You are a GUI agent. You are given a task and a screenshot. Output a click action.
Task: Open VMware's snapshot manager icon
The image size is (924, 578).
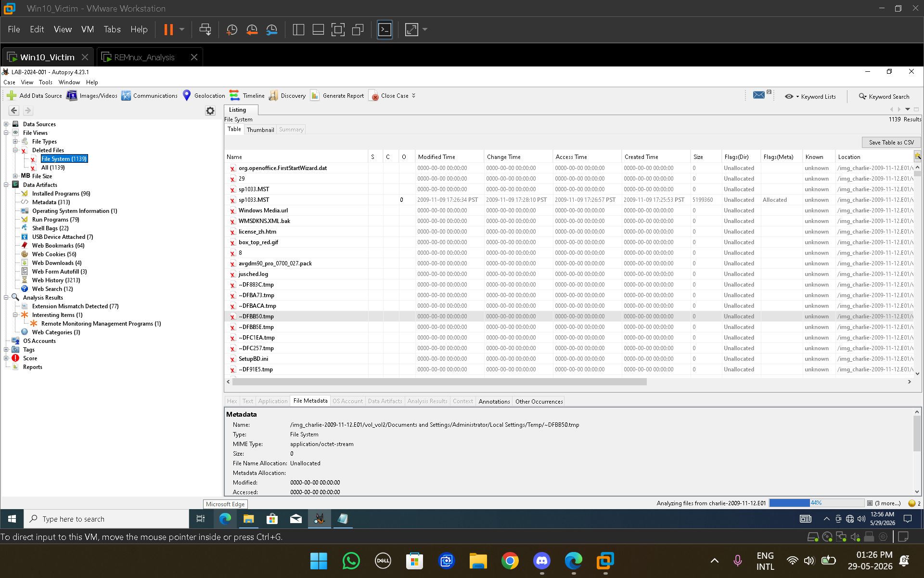point(272,29)
